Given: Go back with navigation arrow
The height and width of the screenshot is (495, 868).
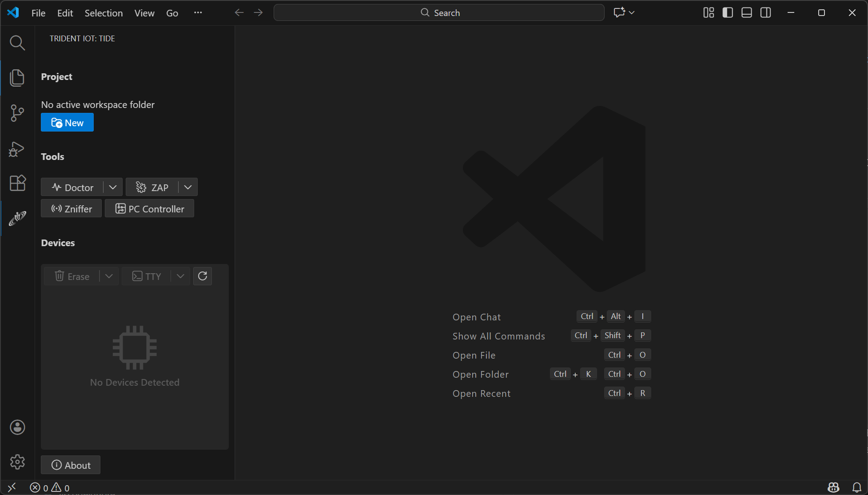Looking at the screenshot, I should pyautogui.click(x=239, y=12).
